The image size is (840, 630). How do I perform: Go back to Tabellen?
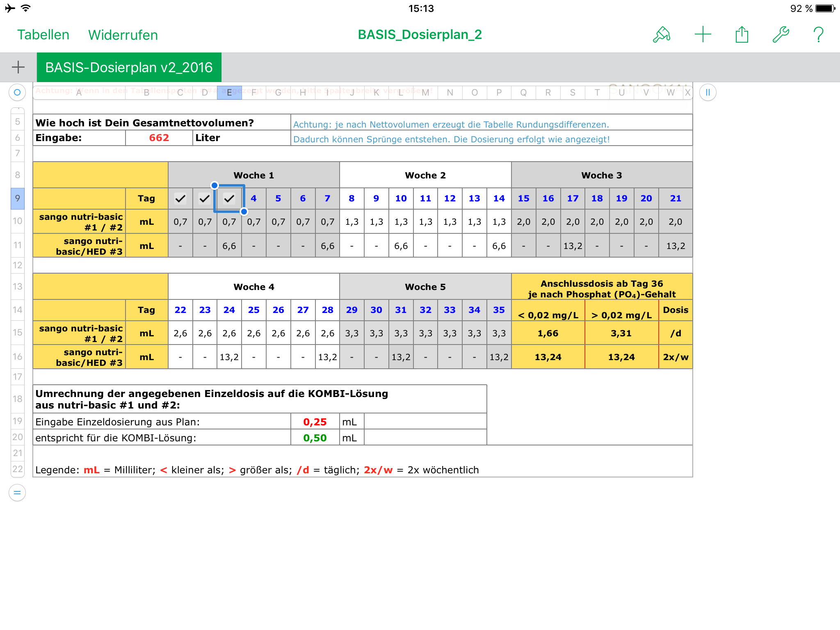pyautogui.click(x=43, y=35)
